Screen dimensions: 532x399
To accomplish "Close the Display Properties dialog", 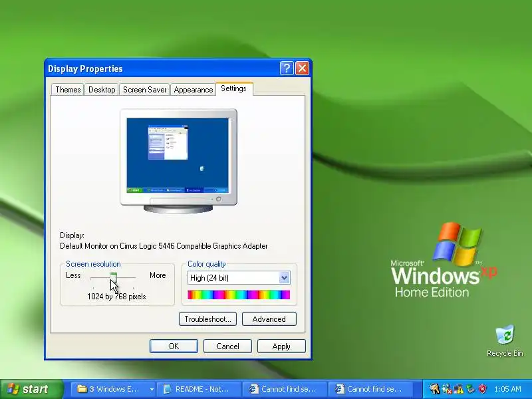I will coord(302,68).
